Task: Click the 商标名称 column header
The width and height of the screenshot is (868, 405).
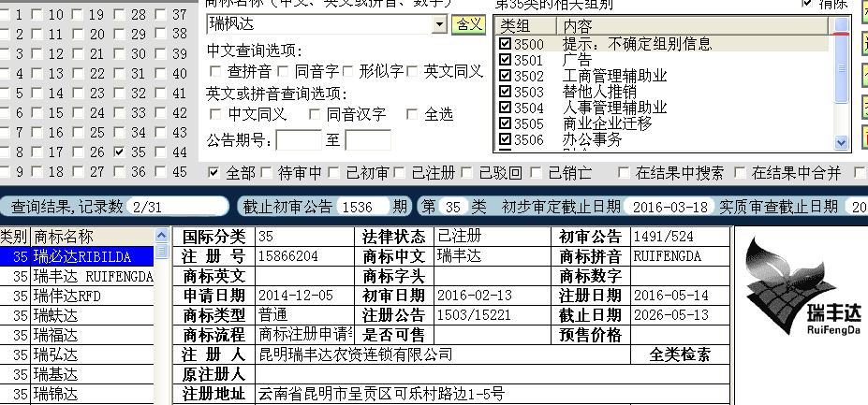Action: tap(92, 237)
